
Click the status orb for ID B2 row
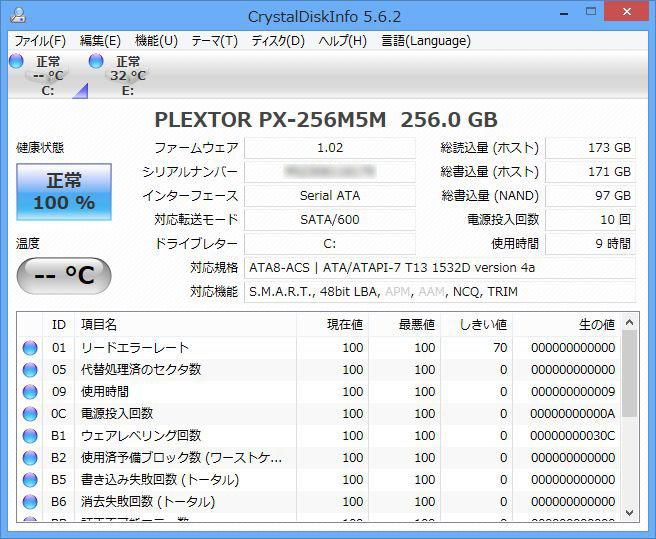tap(30, 458)
